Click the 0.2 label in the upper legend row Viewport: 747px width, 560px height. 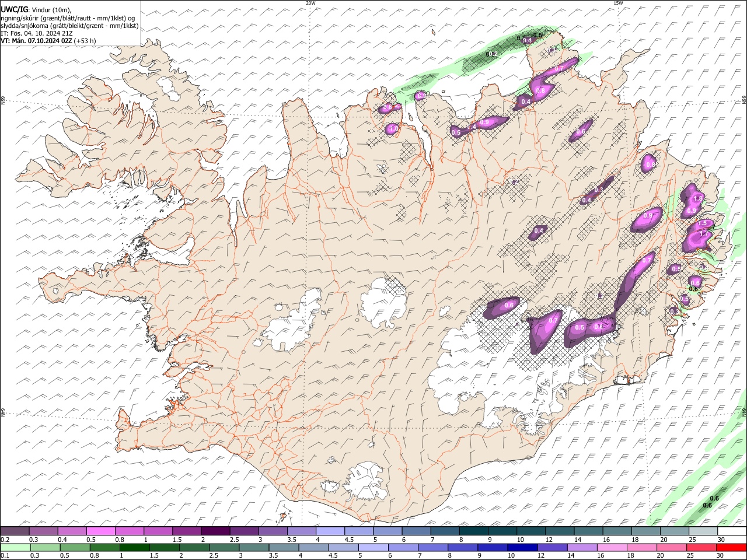tap(5, 540)
